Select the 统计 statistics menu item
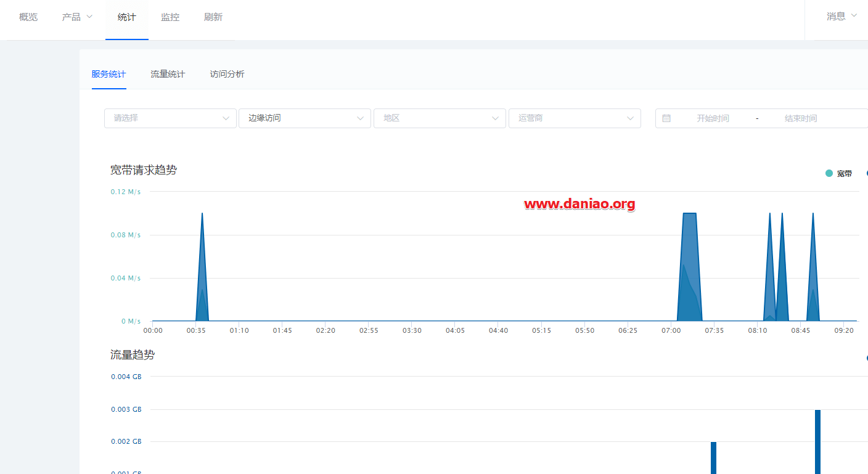Screen dimensions: 868x474 pos(127,17)
